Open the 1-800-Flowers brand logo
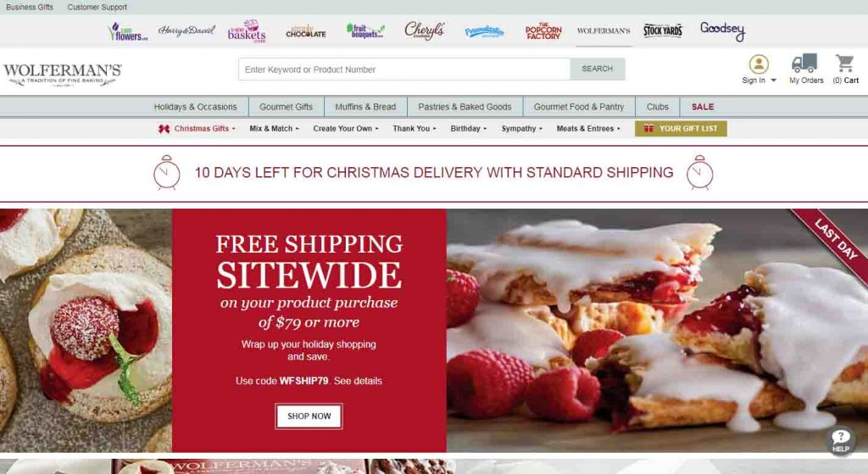The height and width of the screenshot is (474, 868). point(128,31)
